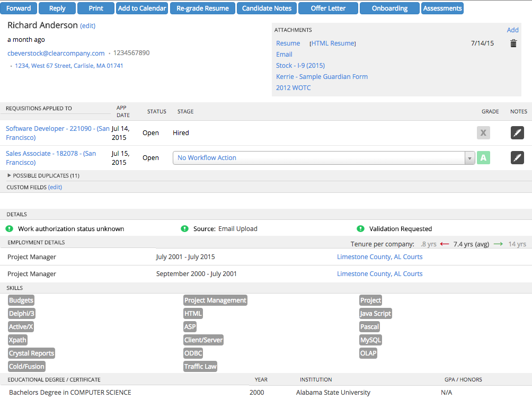Open notes editor pencil for Sales Associate requisition
The width and height of the screenshot is (532, 408).
(x=517, y=157)
